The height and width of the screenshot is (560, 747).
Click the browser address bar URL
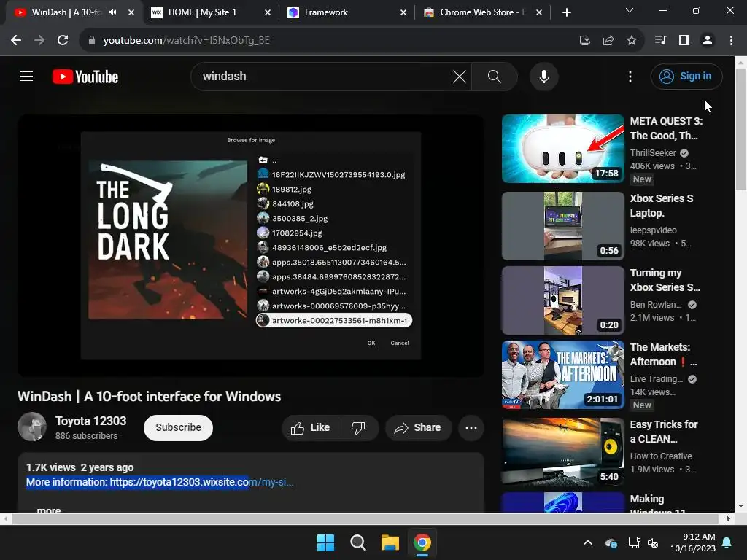click(186, 41)
